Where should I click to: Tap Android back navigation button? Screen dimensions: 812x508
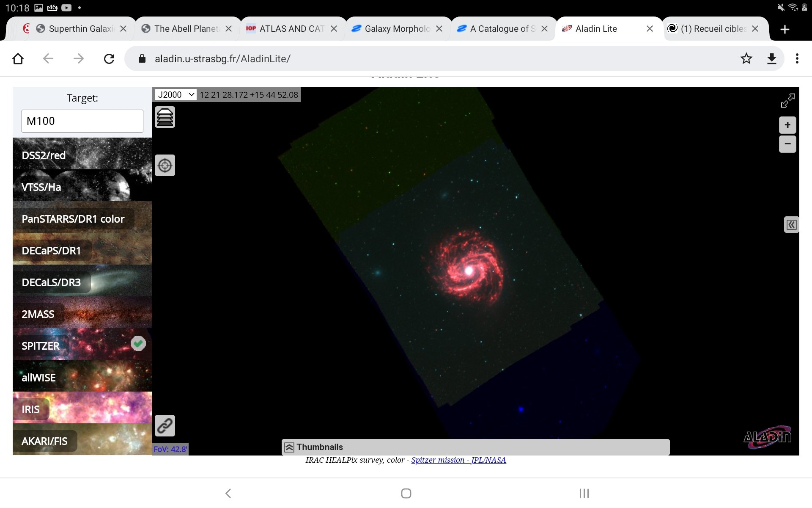tap(228, 493)
